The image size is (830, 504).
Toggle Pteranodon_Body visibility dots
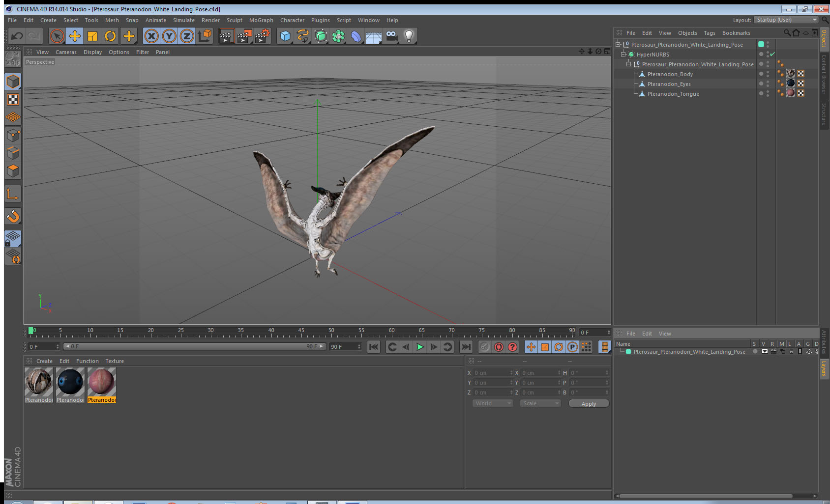[768, 74]
